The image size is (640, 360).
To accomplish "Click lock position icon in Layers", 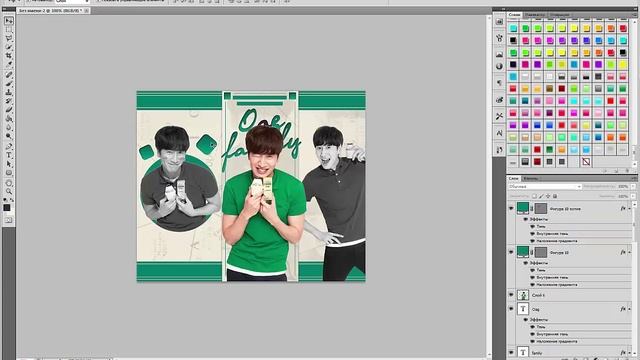I will 548,196.
